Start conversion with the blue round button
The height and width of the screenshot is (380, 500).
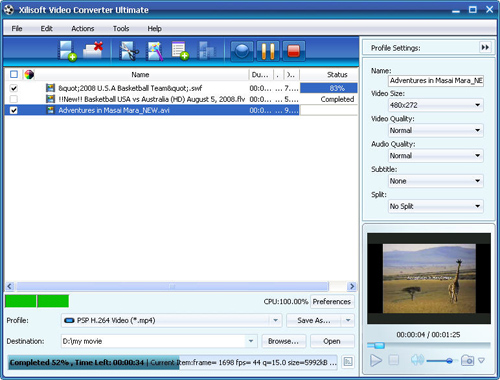point(242,51)
